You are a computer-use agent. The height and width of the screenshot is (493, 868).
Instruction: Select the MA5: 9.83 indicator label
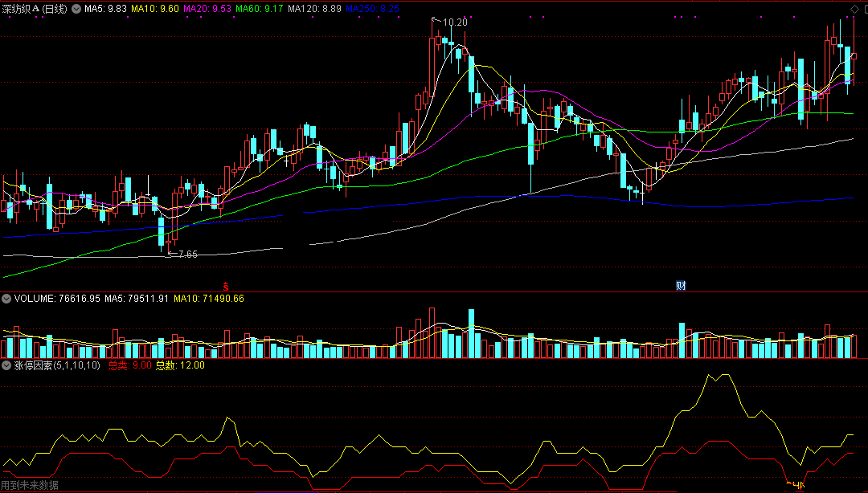tap(105, 9)
